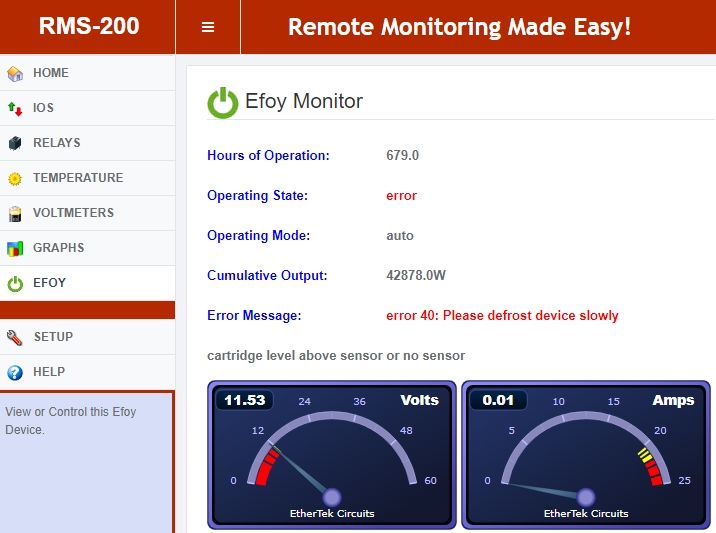Image resolution: width=716 pixels, height=533 pixels.
Task: Click the large green Efoy Monitor power icon
Action: click(222, 102)
